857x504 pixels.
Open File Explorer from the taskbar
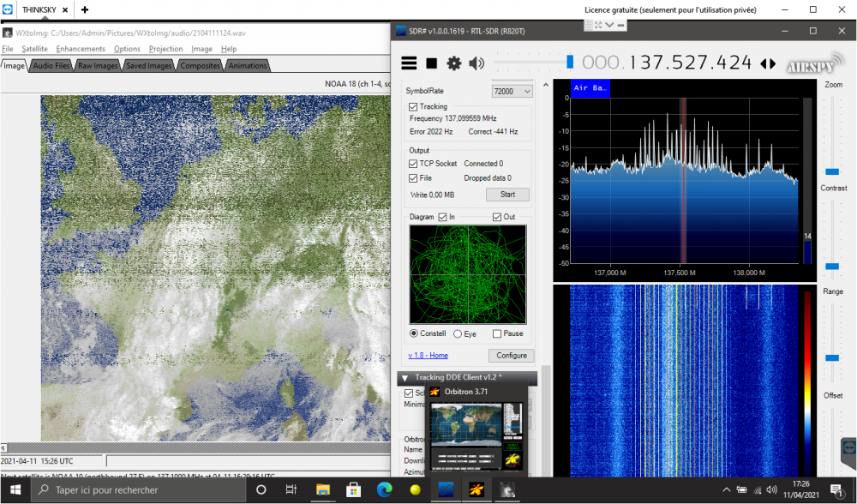(323, 489)
